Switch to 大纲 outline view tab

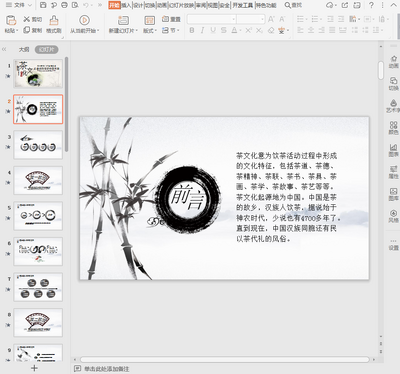click(24, 49)
